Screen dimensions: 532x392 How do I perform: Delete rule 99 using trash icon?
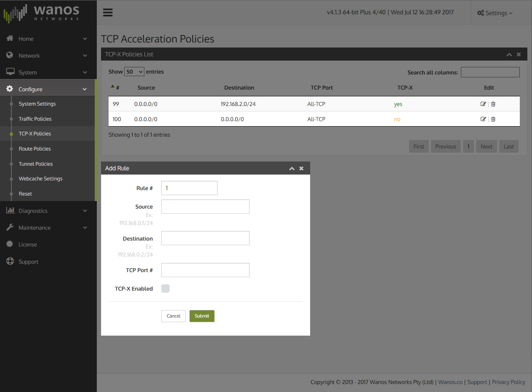[x=493, y=104]
